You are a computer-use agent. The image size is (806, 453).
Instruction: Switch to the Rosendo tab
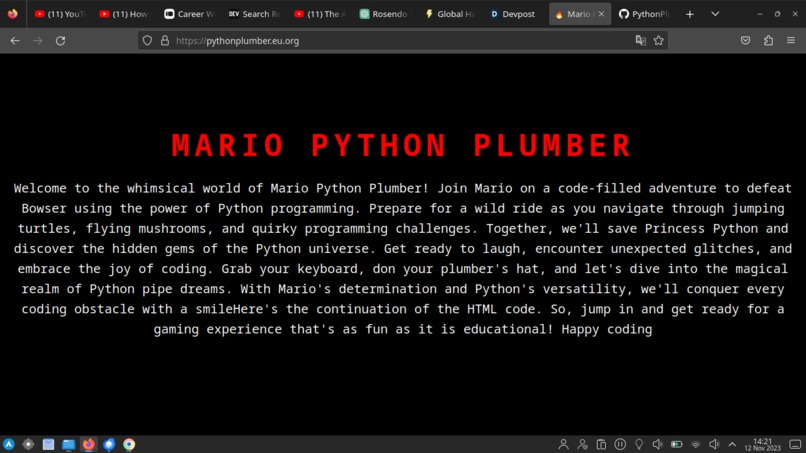tap(384, 14)
